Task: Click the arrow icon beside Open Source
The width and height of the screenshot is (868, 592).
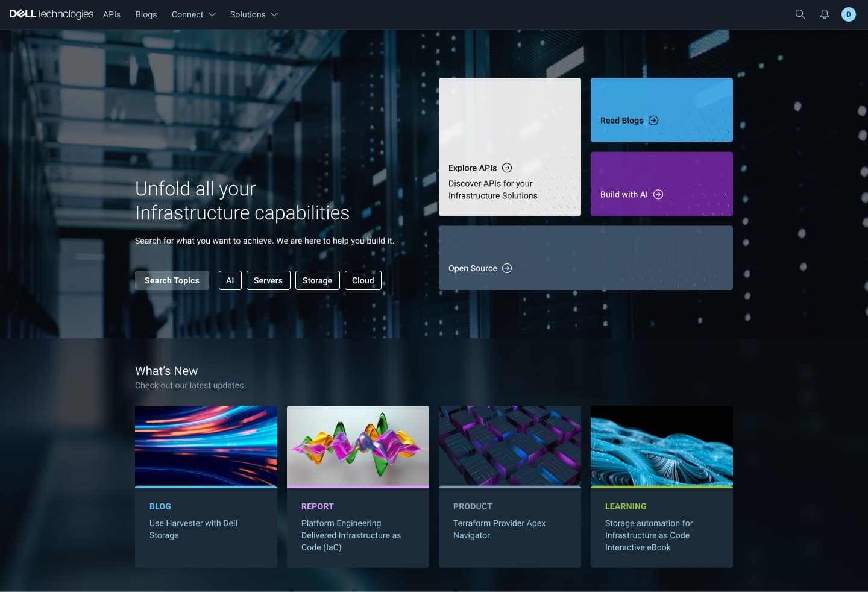Action: (507, 268)
